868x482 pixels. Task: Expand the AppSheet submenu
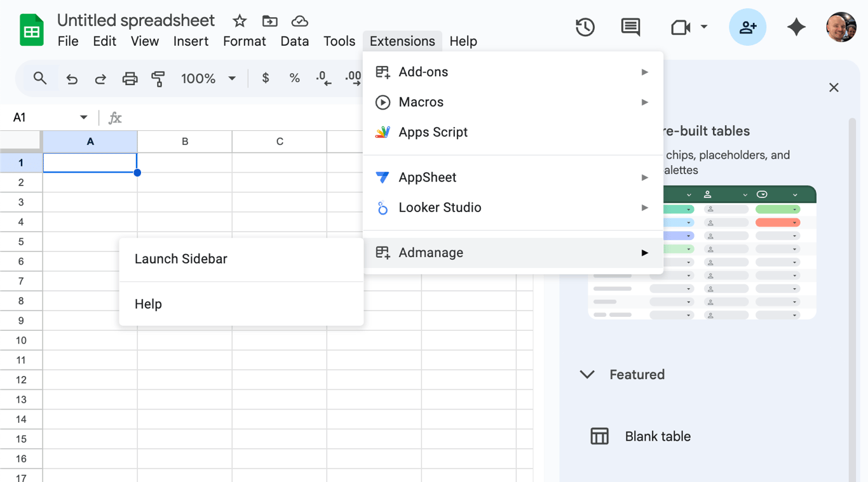click(513, 177)
